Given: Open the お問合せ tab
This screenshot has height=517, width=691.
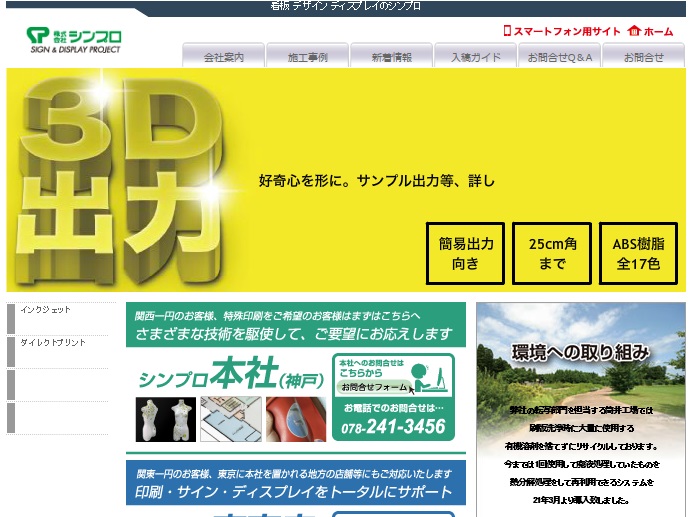Looking at the screenshot, I should point(643,56).
